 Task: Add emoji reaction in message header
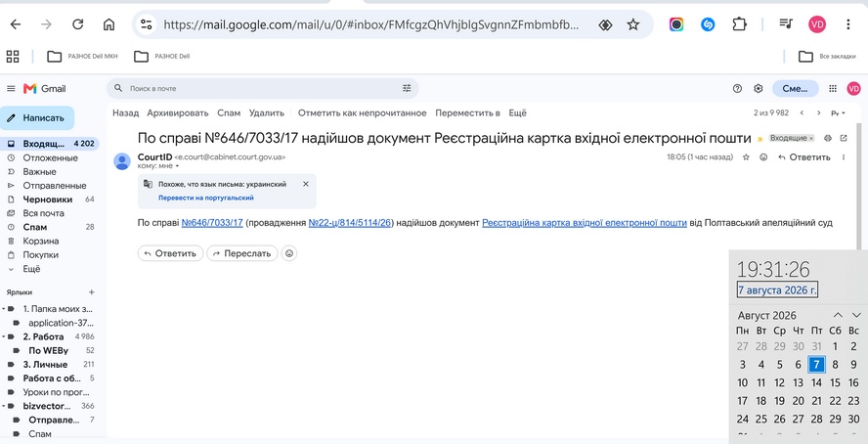763,157
